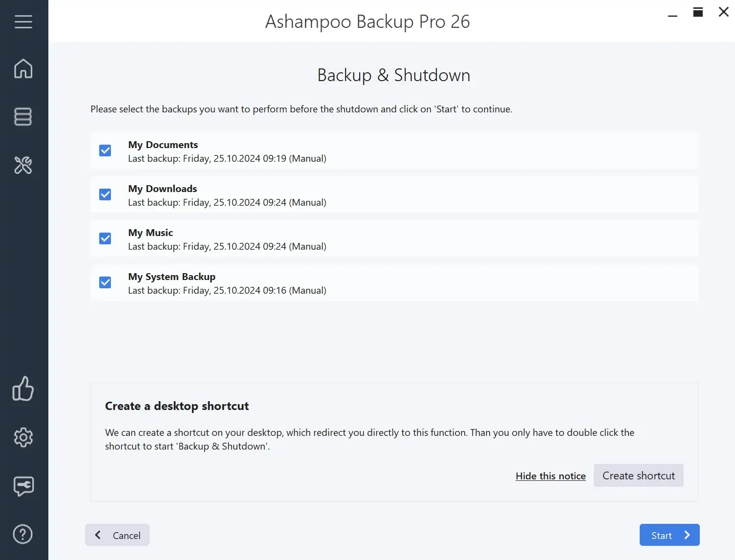Screen dimensions: 735x560
Task: Toggle the My Music backup checkbox
Action: click(105, 238)
